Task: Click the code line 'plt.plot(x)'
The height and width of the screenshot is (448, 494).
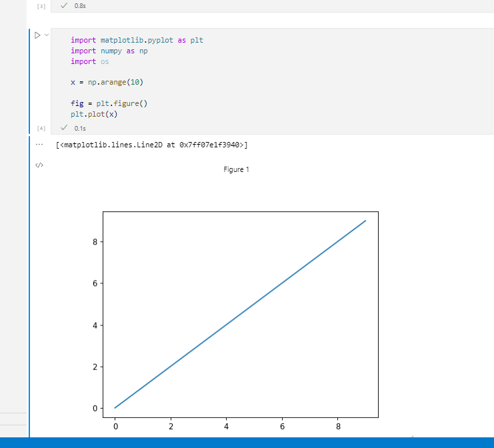Action: pos(94,114)
